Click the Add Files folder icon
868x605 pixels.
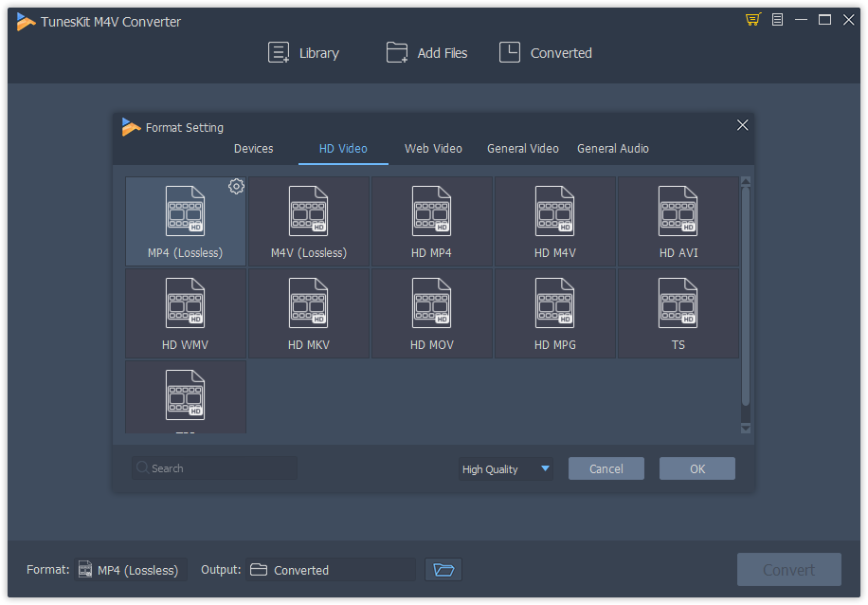(397, 53)
